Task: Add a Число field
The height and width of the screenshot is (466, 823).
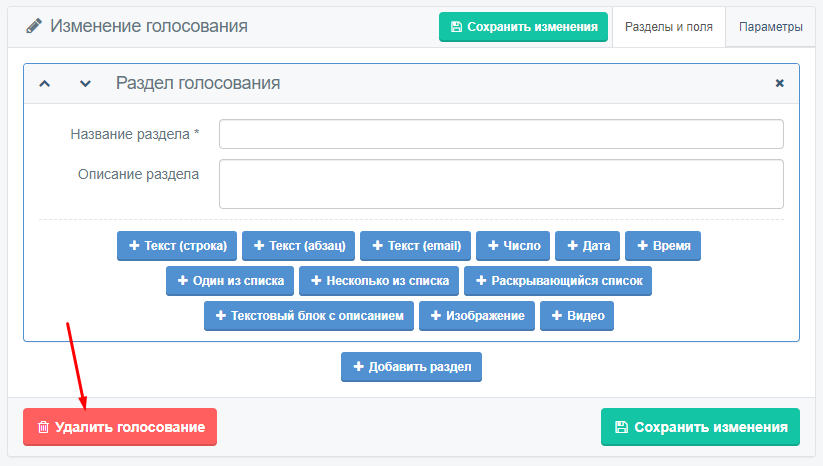Action: coord(513,246)
